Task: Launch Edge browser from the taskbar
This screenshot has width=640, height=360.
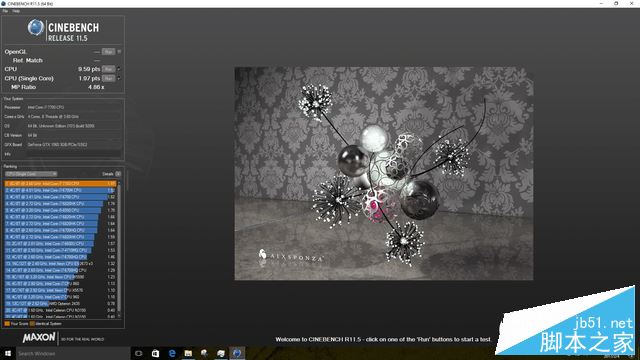Action: click(x=172, y=353)
